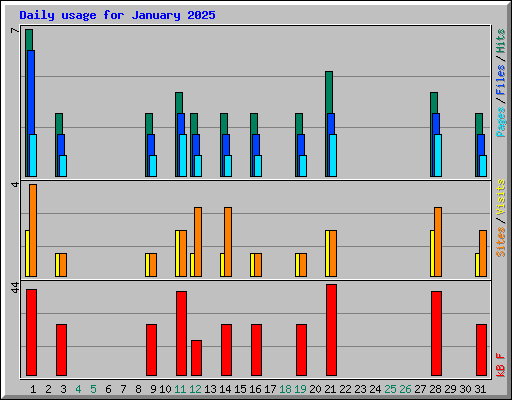This screenshot has height=400, width=512.
Task: Click the middle chart's maximum value "4"
Action: 15,184
